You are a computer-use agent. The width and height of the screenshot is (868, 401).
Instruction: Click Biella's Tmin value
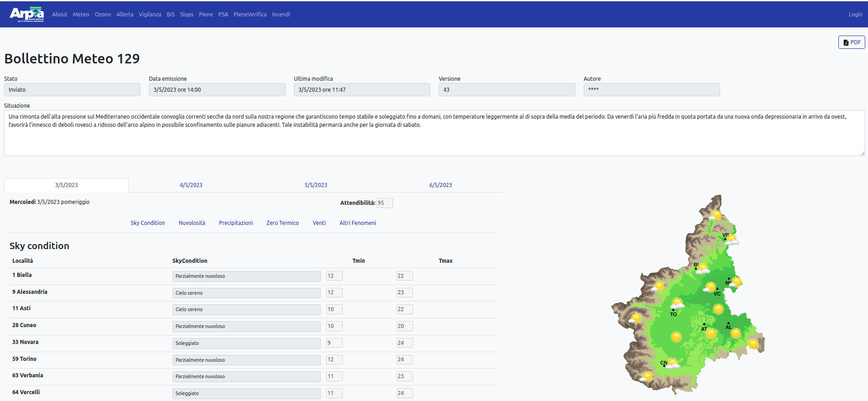(335, 276)
